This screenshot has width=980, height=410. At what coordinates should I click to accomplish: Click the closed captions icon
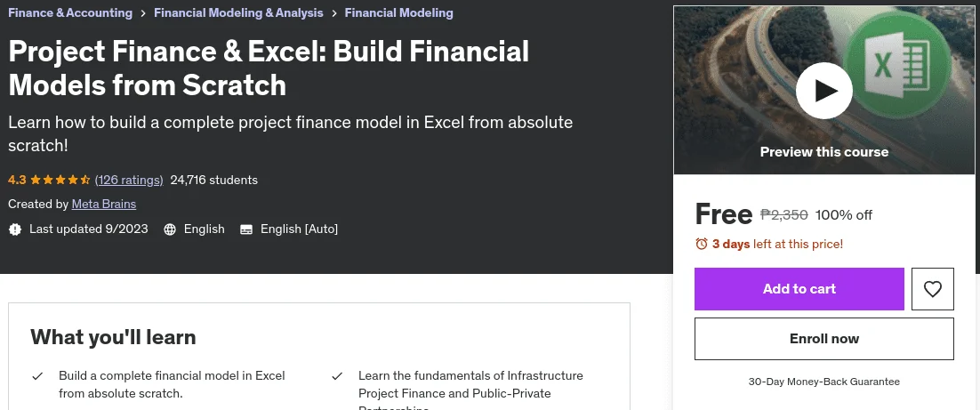[246, 229]
